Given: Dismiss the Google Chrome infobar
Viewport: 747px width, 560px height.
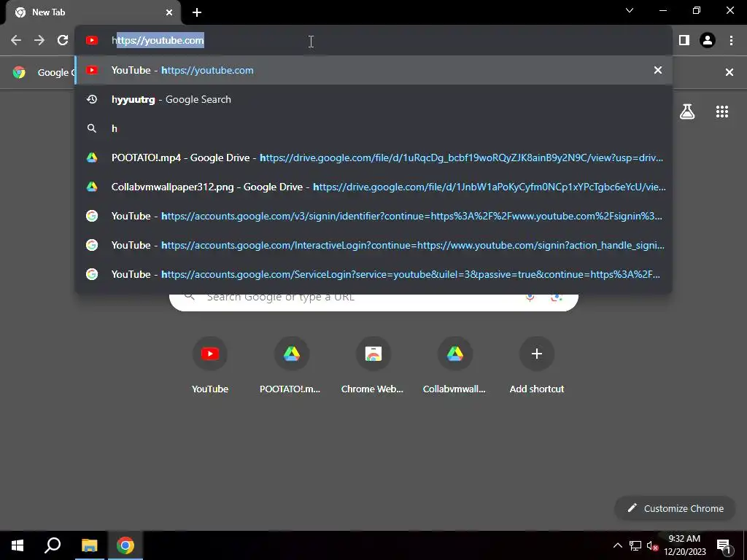Looking at the screenshot, I should (x=729, y=72).
